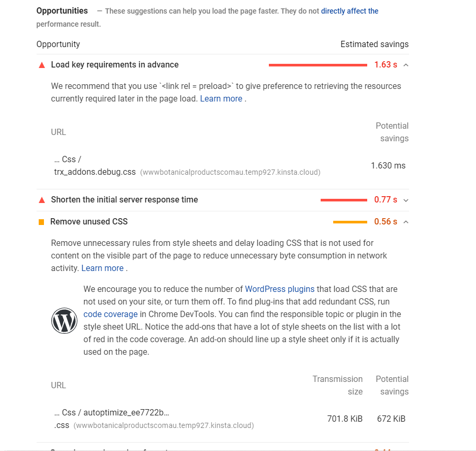Click the orange 0.56 s savings bar

coord(350,222)
